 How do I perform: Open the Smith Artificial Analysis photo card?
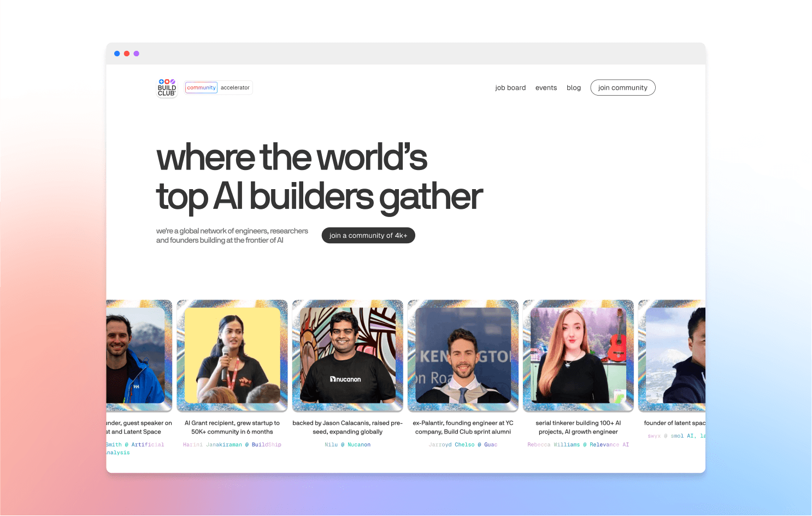pyautogui.click(x=139, y=355)
